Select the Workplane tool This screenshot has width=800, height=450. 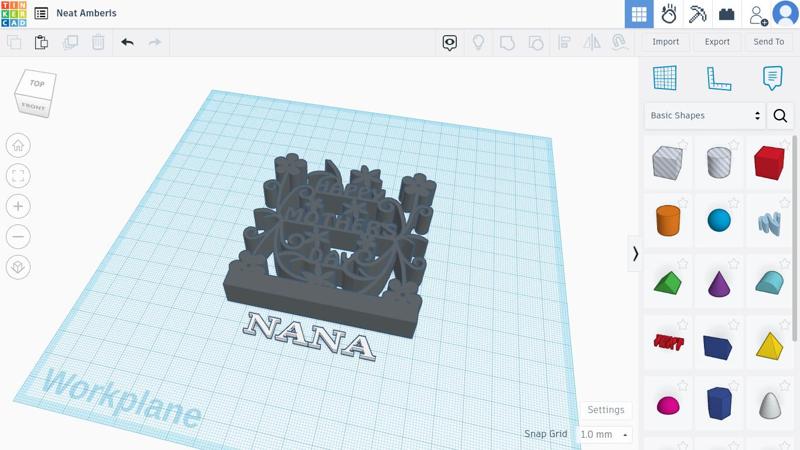pos(665,78)
